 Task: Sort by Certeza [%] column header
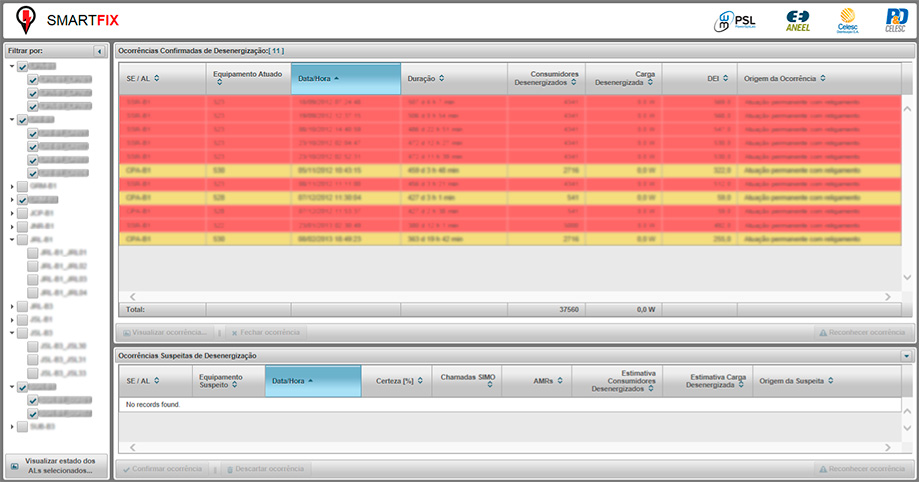(396, 380)
